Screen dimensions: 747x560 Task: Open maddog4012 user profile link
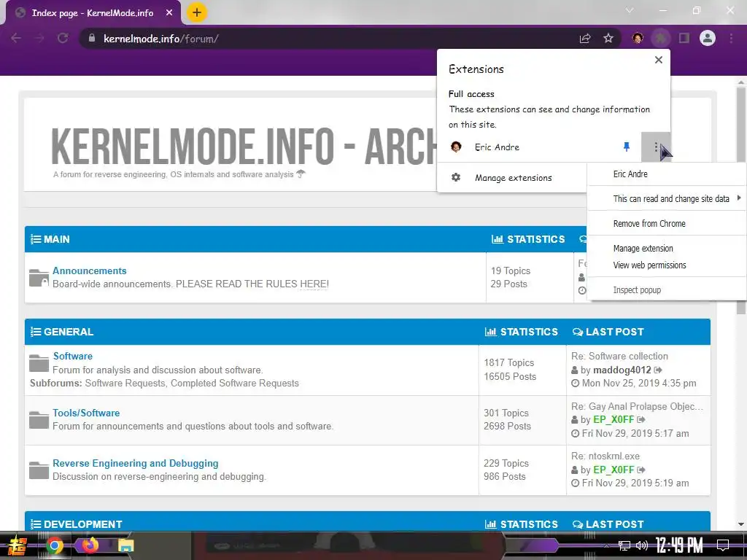pyautogui.click(x=622, y=370)
